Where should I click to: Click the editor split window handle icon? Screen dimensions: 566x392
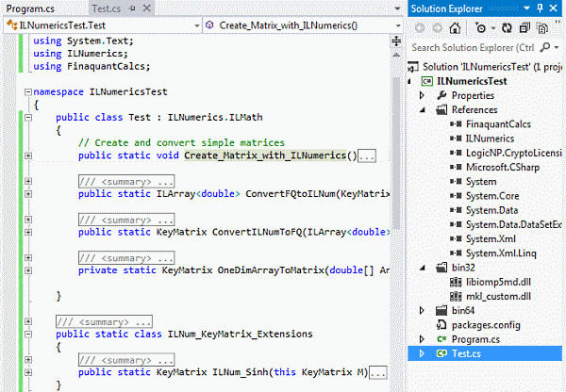click(x=396, y=41)
